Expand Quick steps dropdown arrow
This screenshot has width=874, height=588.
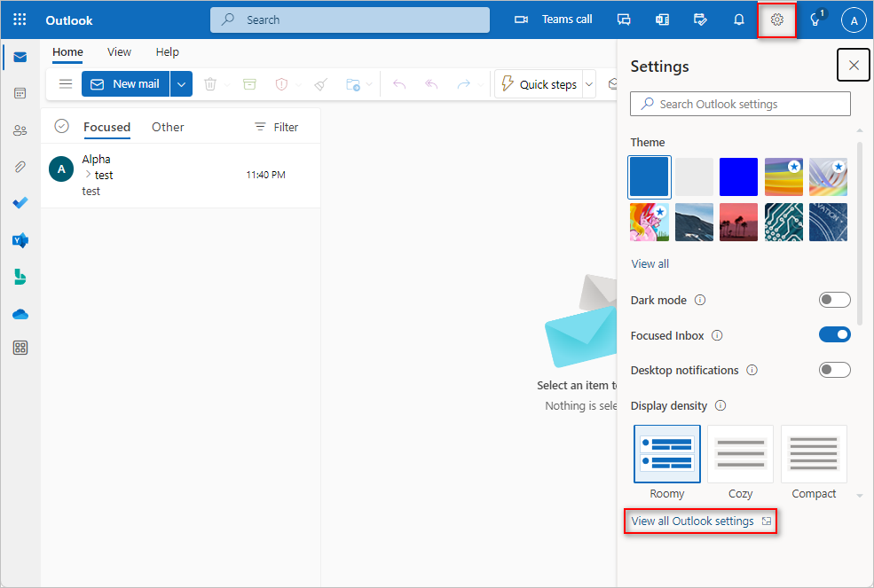click(x=589, y=84)
